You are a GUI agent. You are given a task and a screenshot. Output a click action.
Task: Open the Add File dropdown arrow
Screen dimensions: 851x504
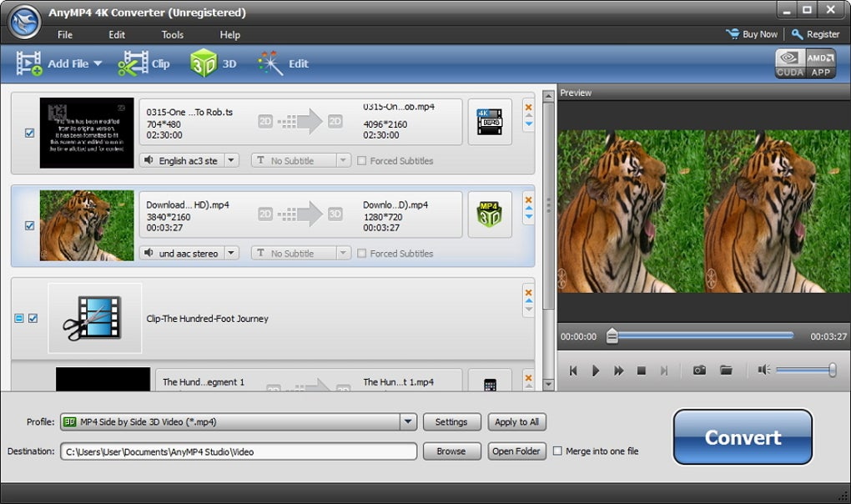[x=98, y=63]
